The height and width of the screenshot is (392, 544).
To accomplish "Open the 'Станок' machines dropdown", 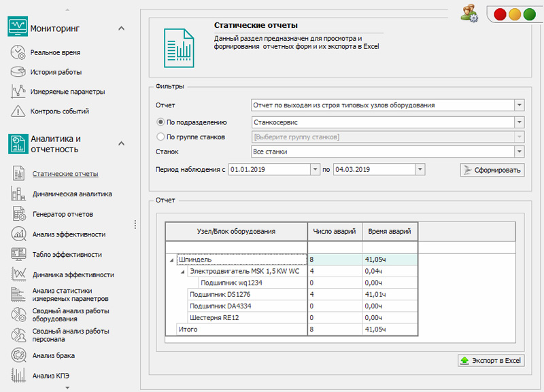I will 519,152.
